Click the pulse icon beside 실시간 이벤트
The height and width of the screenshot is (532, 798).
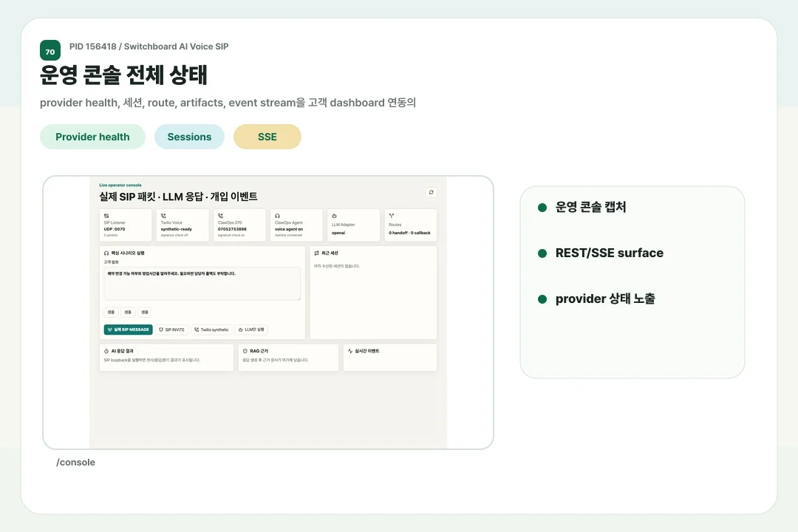tap(350, 351)
